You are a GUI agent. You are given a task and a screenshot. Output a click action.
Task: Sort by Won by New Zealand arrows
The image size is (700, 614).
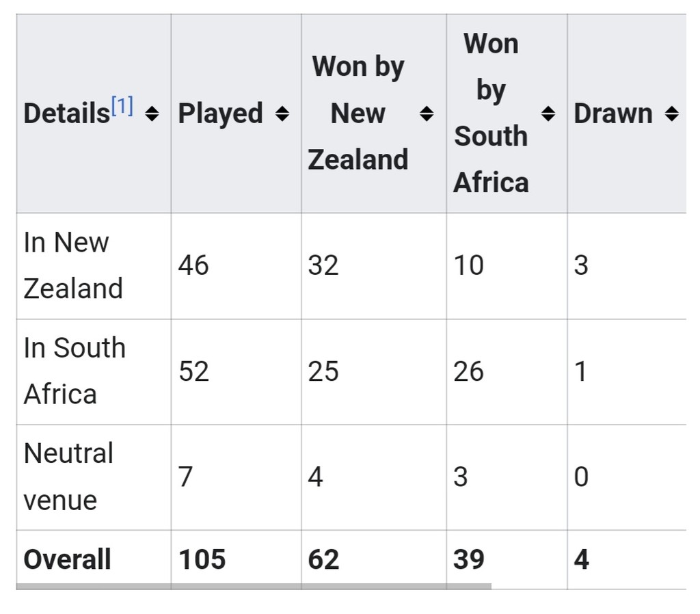click(x=427, y=114)
